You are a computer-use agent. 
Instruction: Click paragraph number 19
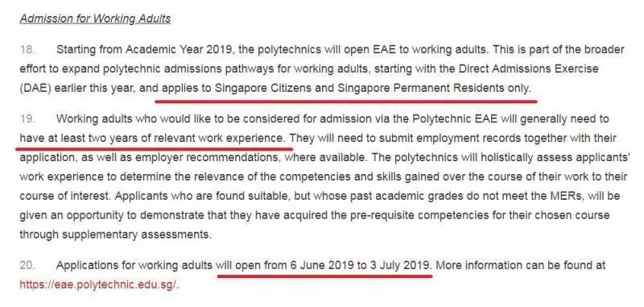pos(27,118)
